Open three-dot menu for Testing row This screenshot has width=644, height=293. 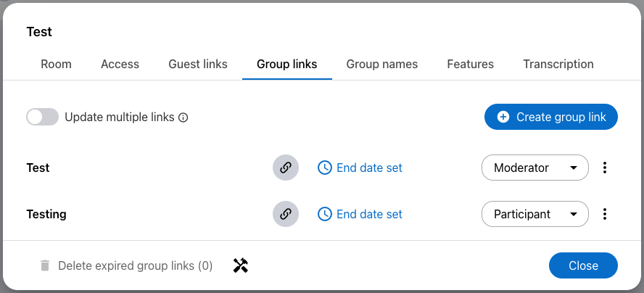(605, 214)
